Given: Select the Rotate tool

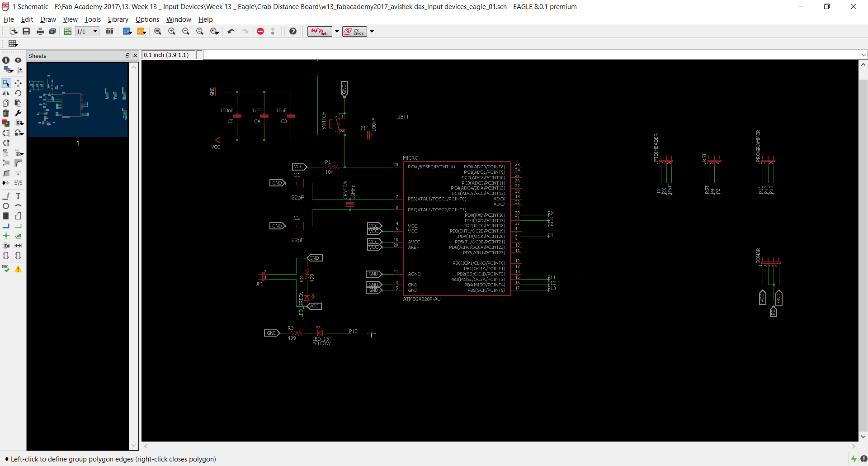Looking at the screenshot, I should [x=18, y=93].
